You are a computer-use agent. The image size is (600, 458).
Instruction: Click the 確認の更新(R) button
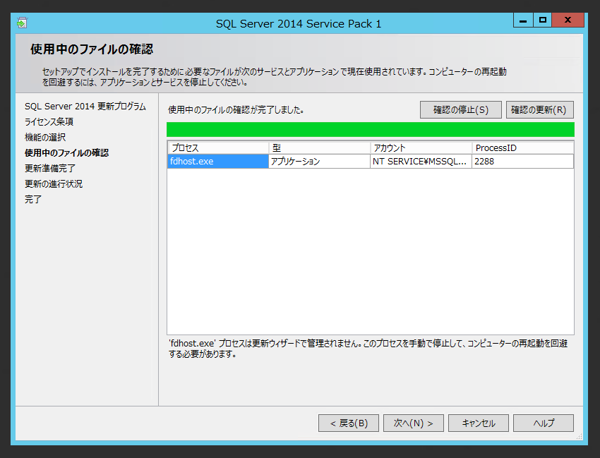coord(540,110)
